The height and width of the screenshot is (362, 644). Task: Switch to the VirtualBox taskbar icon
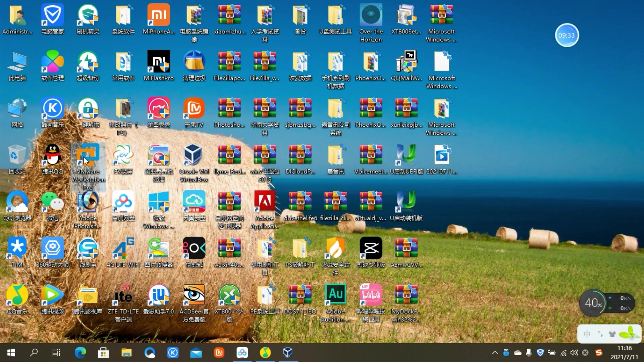(288, 353)
